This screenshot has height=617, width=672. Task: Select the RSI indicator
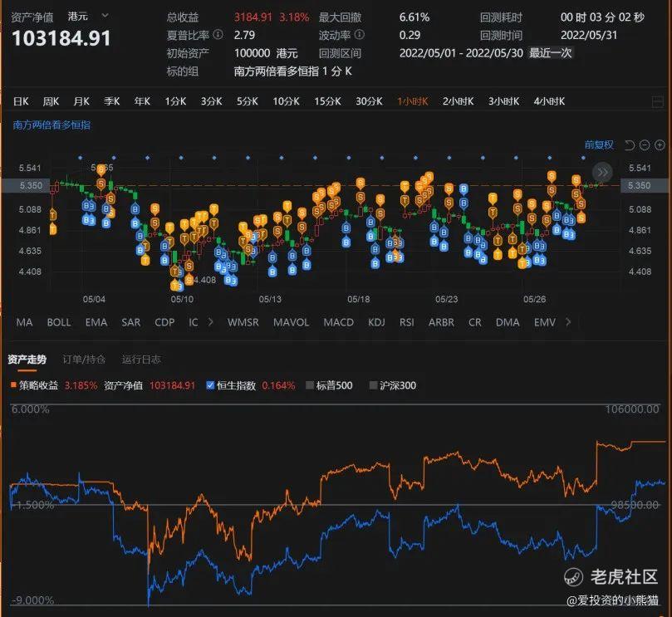click(x=407, y=322)
